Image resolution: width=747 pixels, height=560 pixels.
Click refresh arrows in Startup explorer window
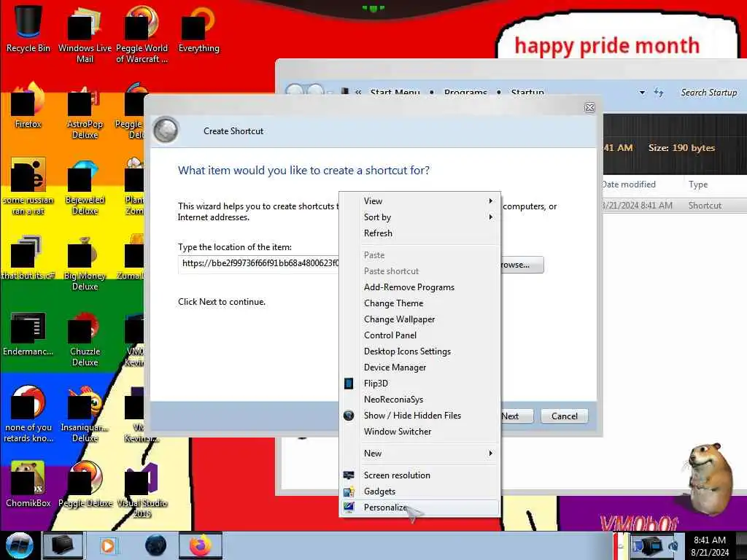coord(659,93)
